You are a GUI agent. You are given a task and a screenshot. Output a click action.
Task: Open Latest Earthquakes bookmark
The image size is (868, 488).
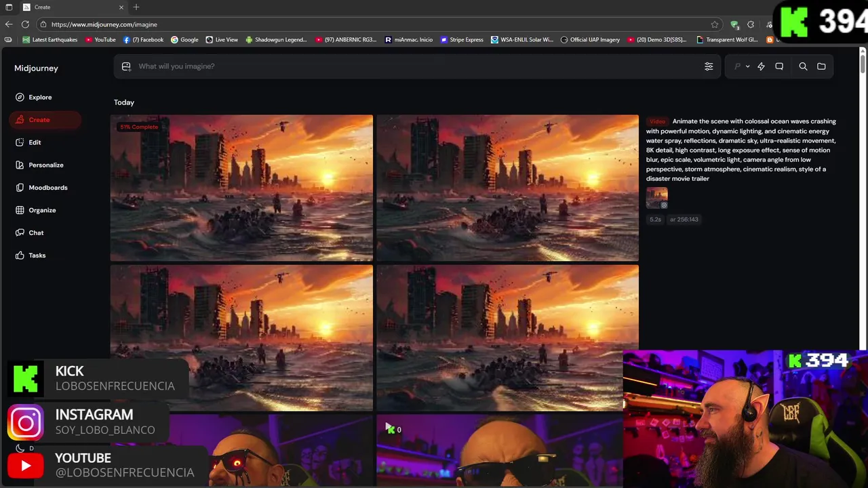coord(50,40)
